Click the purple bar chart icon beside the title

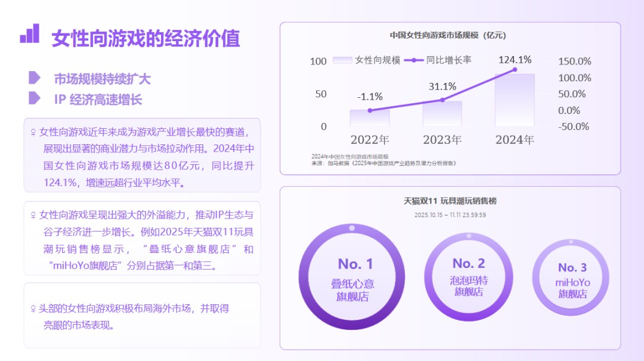(29, 34)
